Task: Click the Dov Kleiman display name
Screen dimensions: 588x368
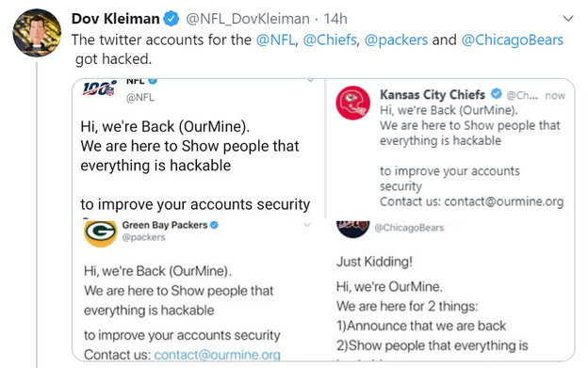Action: click(x=116, y=19)
